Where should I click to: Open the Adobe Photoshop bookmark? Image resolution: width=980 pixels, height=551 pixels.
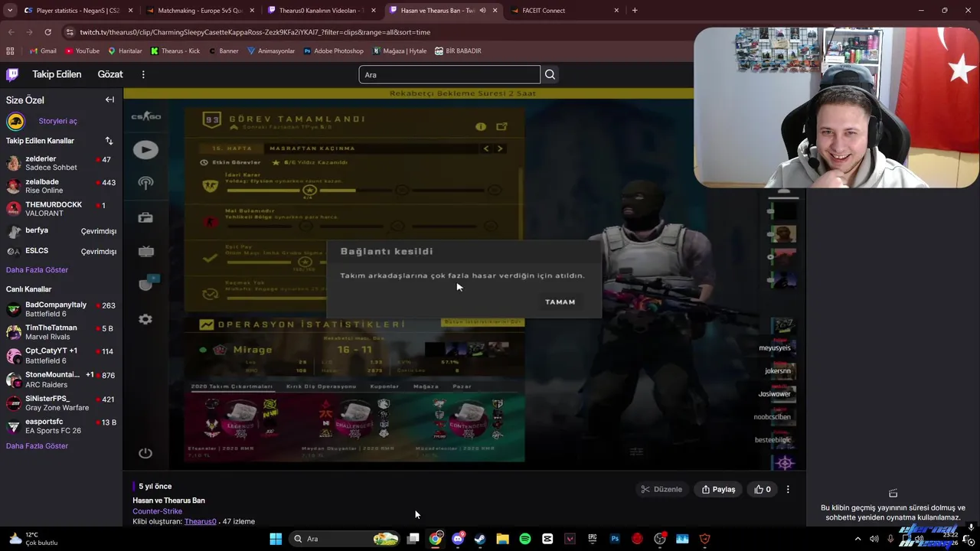coord(333,51)
